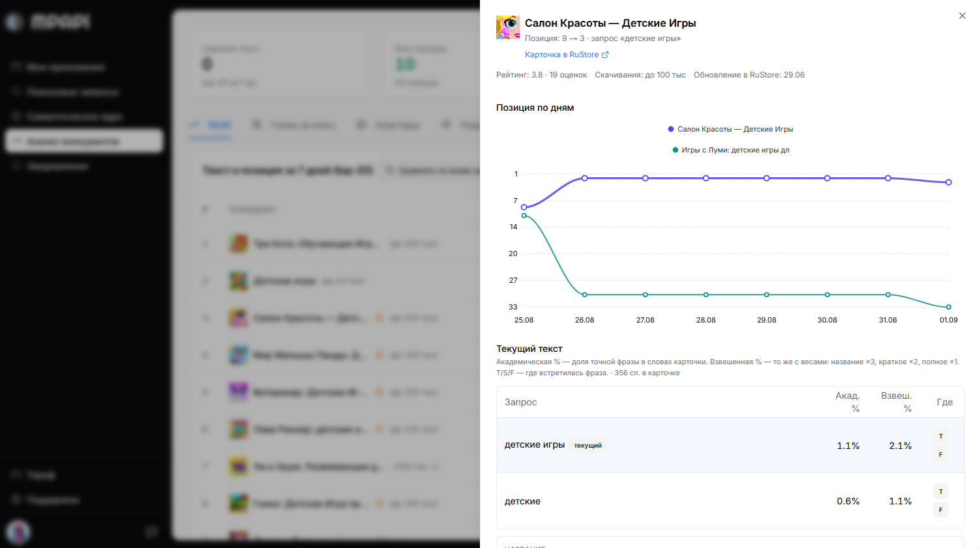Click the F badge in детские игры row
The height and width of the screenshot is (548, 980).
941,455
